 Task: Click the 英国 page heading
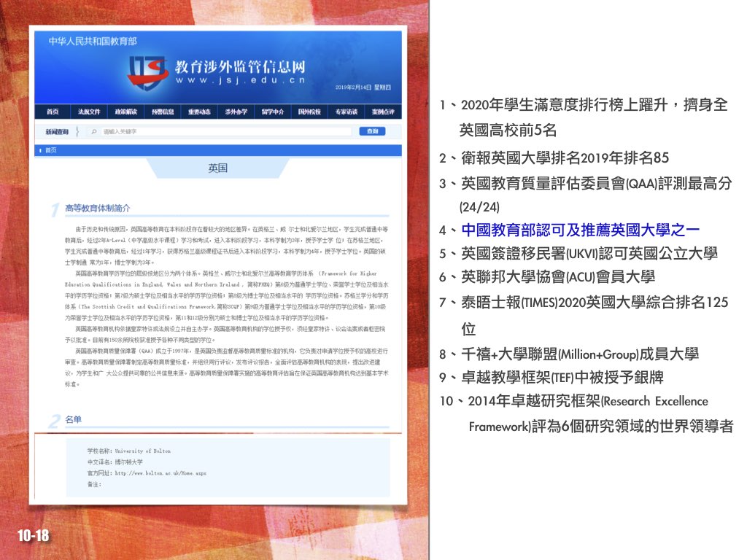217,168
